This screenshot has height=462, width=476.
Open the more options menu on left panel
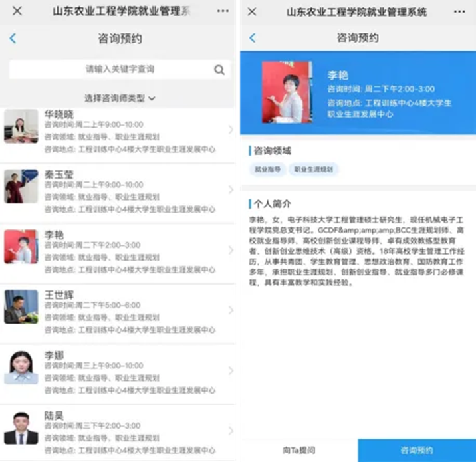pos(223,11)
